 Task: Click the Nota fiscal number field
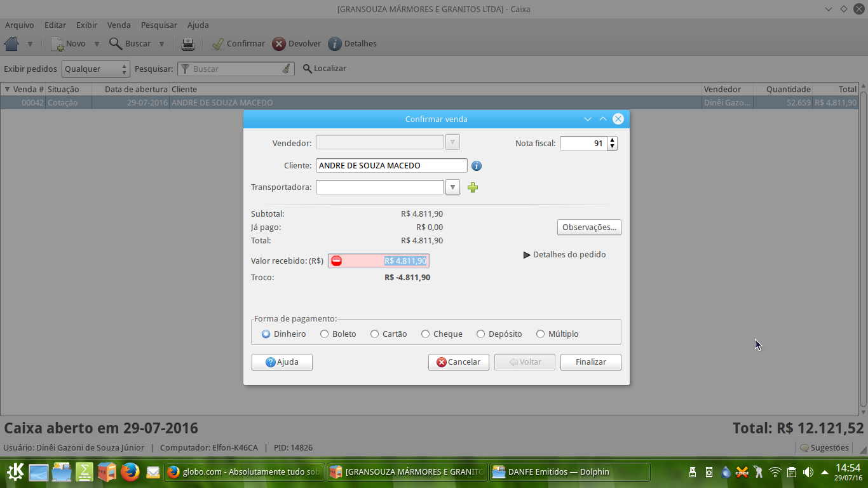583,144
